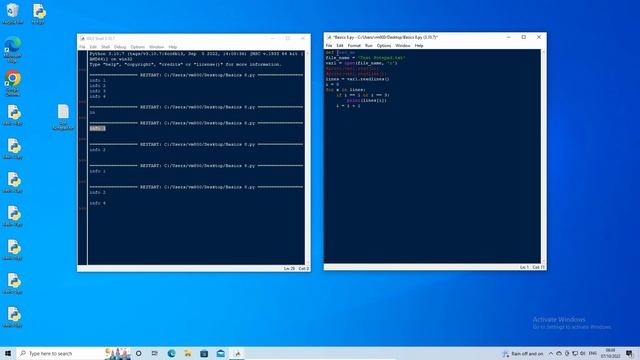Click the file_name assignment code line

tap(365, 58)
